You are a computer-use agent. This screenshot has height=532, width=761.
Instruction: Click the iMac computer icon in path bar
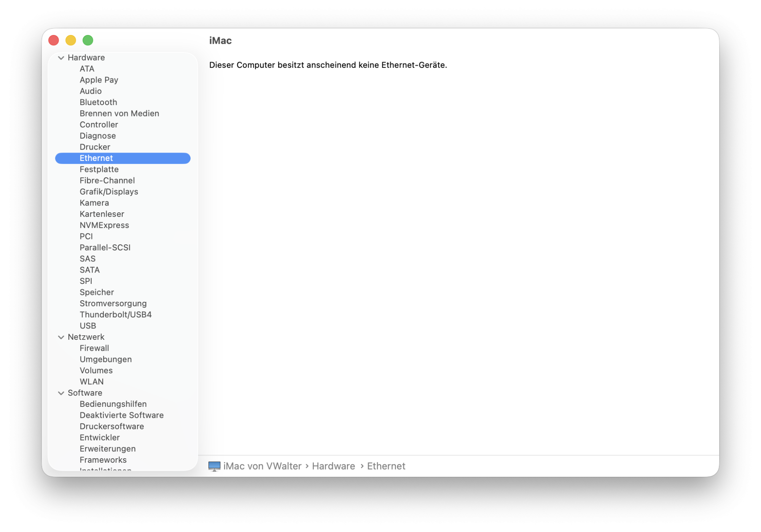tap(214, 466)
